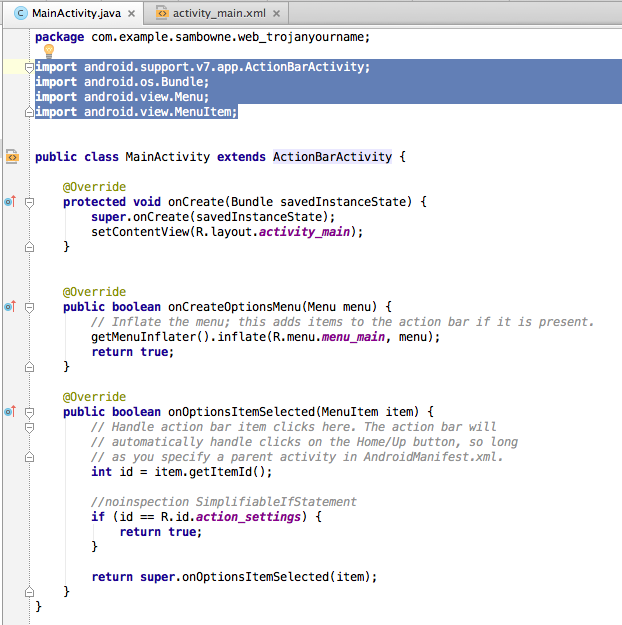Collapse the onOptionsItemSelected method fold marker
The width and height of the screenshot is (622, 625).
coord(29,412)
